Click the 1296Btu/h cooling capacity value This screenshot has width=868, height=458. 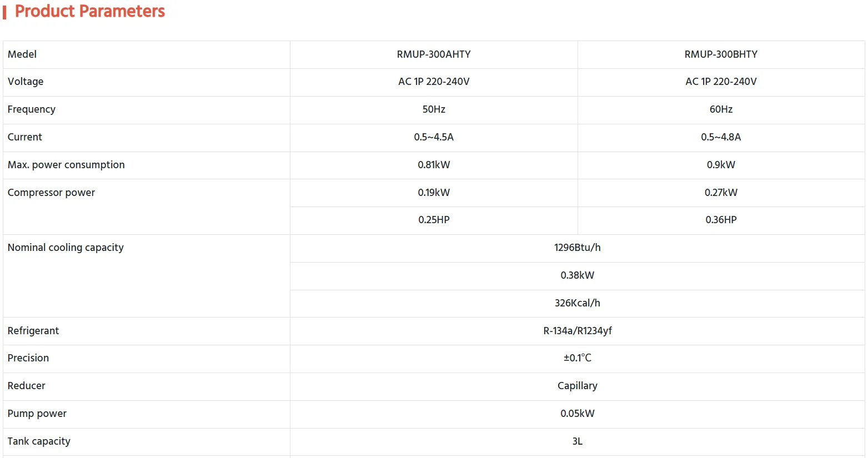(577, 248)
